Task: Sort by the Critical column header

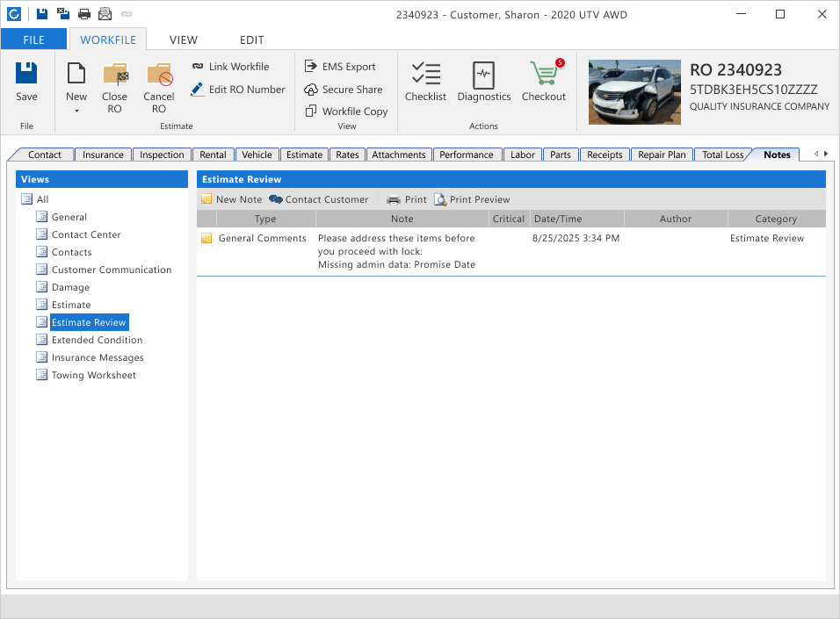Action: (x=509, y=219)
